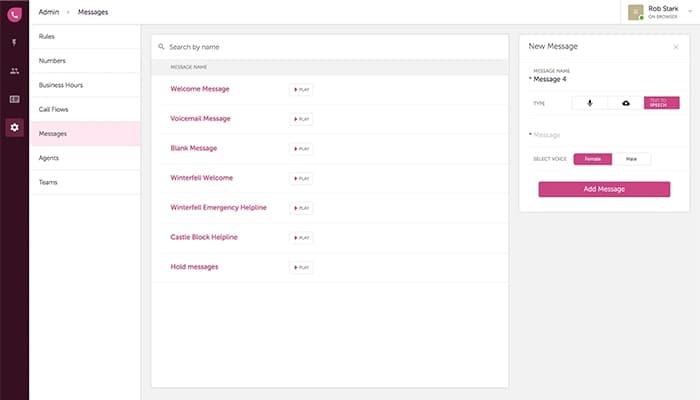Click the Add Message button

603,189
